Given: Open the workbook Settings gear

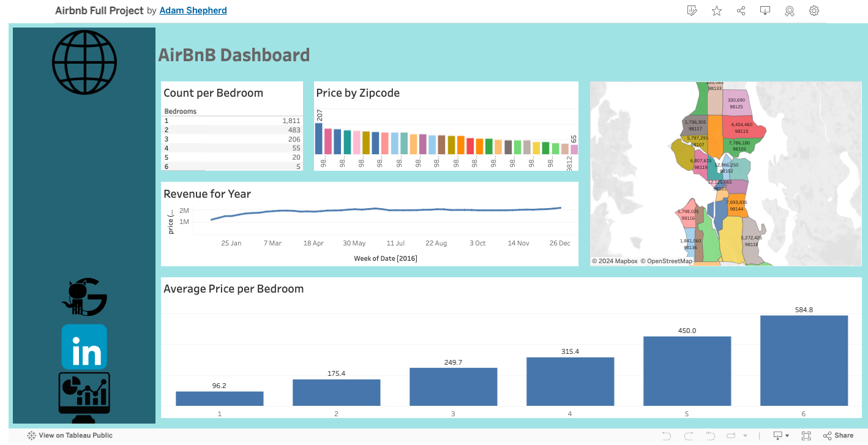Looking at the screenshot, I should [814, 10].
